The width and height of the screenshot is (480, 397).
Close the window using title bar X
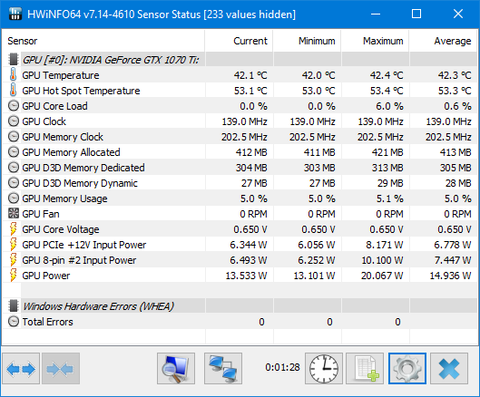pos(458,14)
